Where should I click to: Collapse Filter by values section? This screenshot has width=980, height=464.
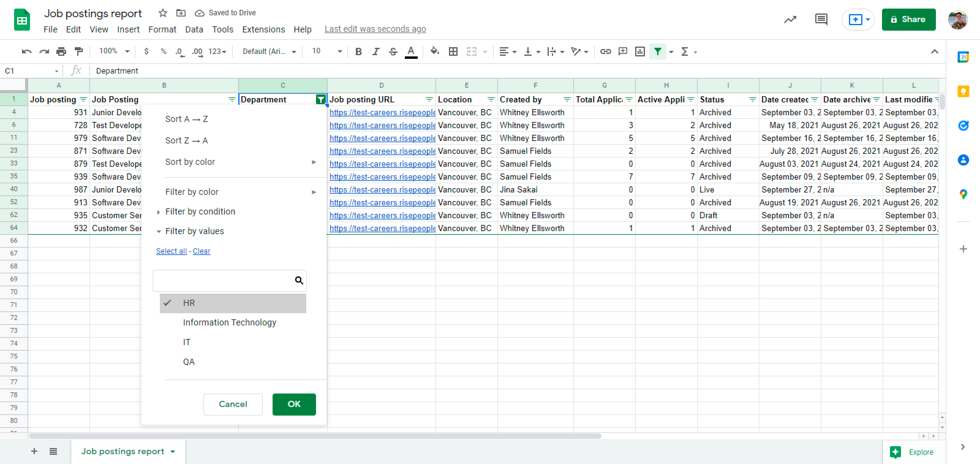[x=191, y=231]
